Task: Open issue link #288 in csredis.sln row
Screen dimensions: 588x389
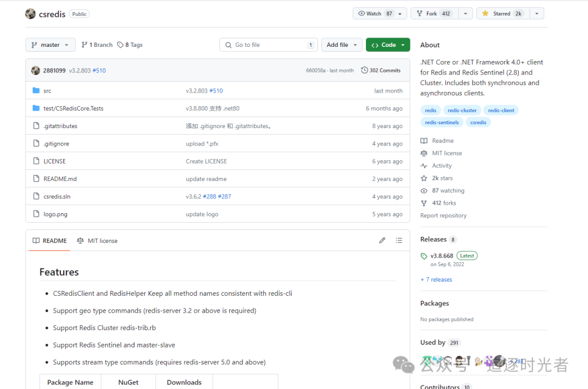Action: (x=210, y=197)
